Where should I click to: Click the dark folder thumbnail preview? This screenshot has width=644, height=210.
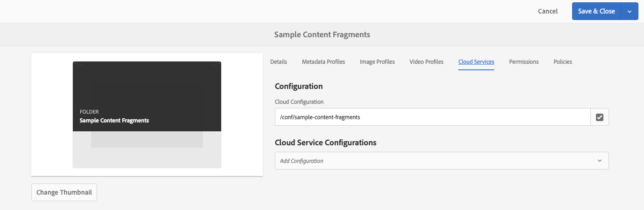click(x=147, y=96)
